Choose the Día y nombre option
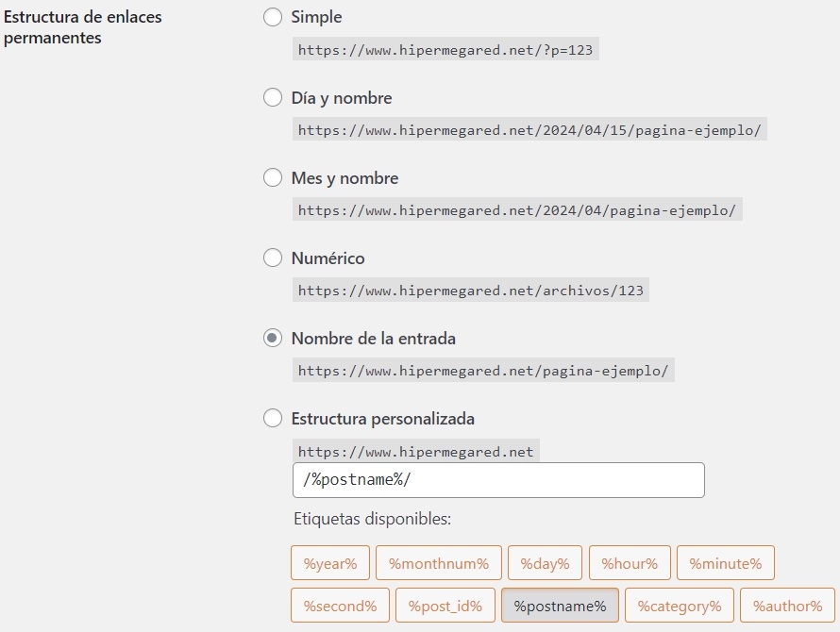The height and width of the screenshot is (632, 840). coord(273,97)
